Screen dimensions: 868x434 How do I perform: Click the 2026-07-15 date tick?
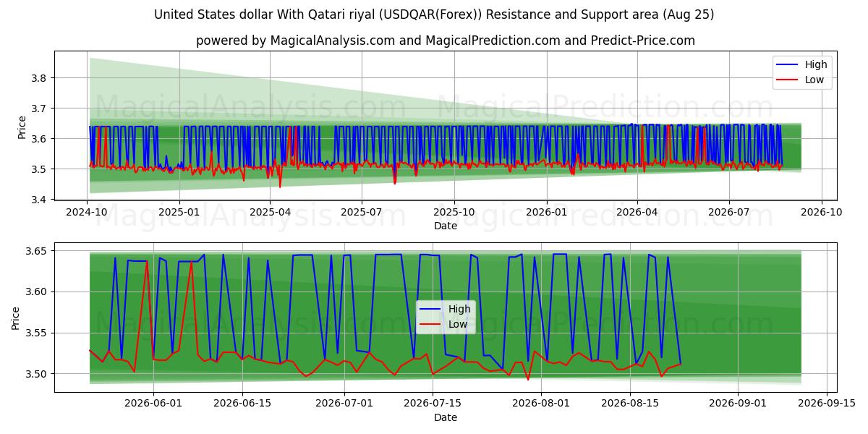click(433, 404)
